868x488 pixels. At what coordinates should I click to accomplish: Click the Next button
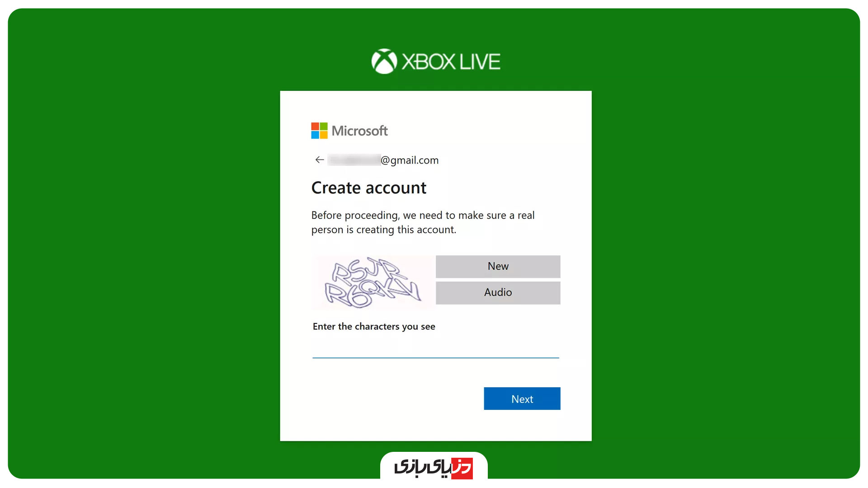tap(522, 399)
